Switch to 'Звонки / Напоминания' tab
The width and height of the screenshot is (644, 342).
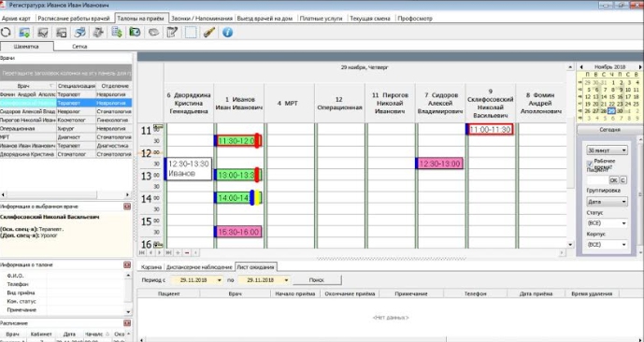202,18
